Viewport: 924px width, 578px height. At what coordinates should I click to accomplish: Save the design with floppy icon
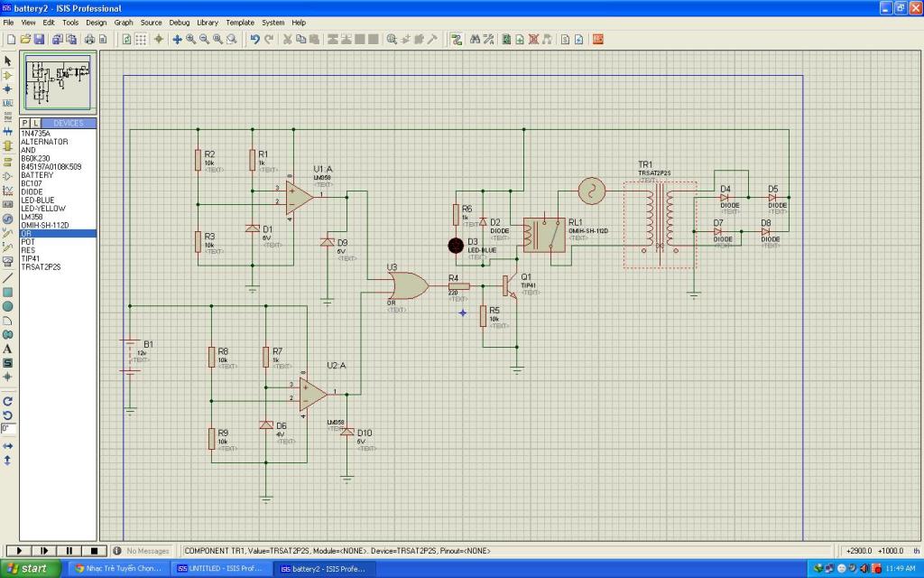pyautogui.click(x=40, y=40)
